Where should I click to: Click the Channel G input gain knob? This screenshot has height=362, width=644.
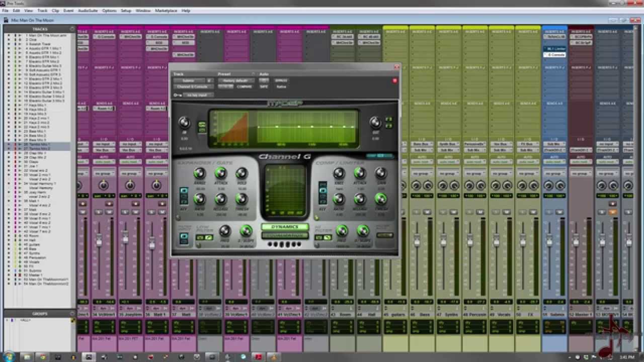[x=184, y=123]
